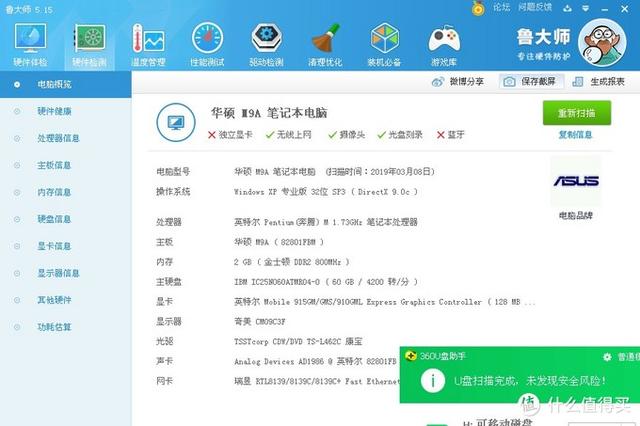Open 温度管理 temperature management

148,45
